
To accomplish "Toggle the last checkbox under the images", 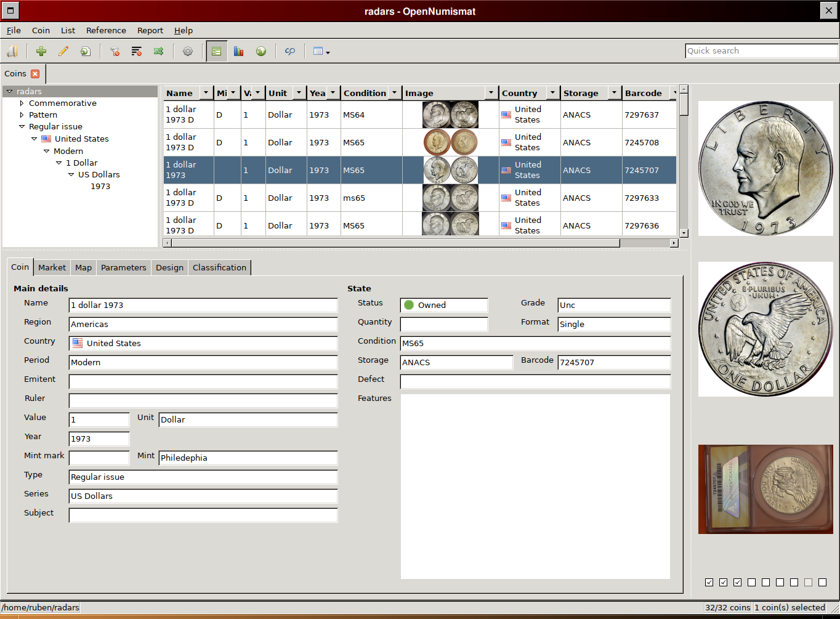I will (x=823, y=582).
